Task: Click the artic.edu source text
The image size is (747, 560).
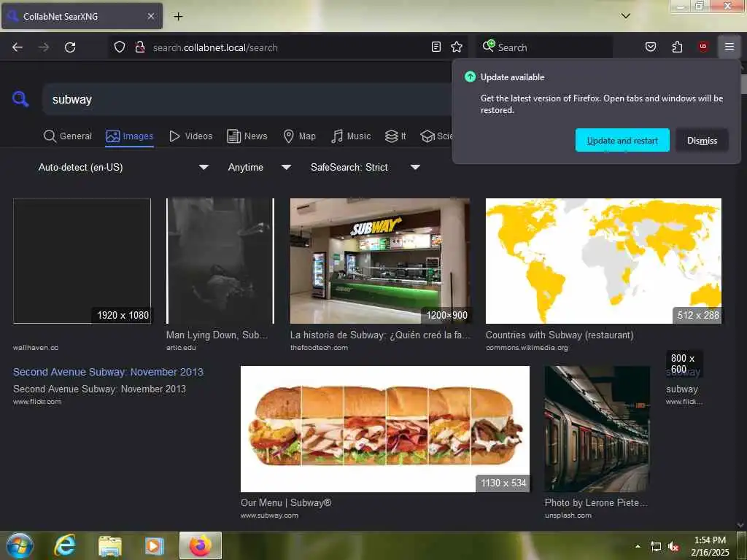Action: click(181, 348)
